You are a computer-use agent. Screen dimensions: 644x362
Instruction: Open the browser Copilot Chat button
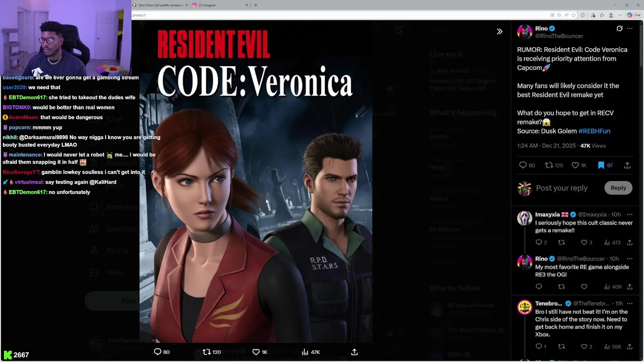633,15
